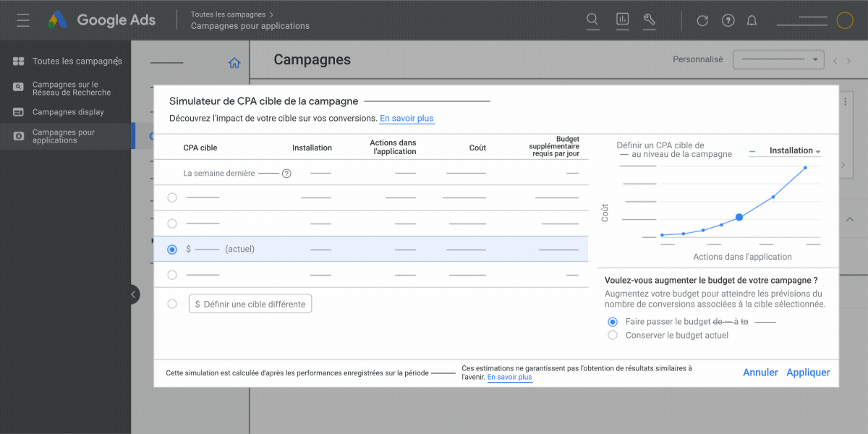
Task: Click the Toutes les campagnes grid icon
Action: [19, 61]
